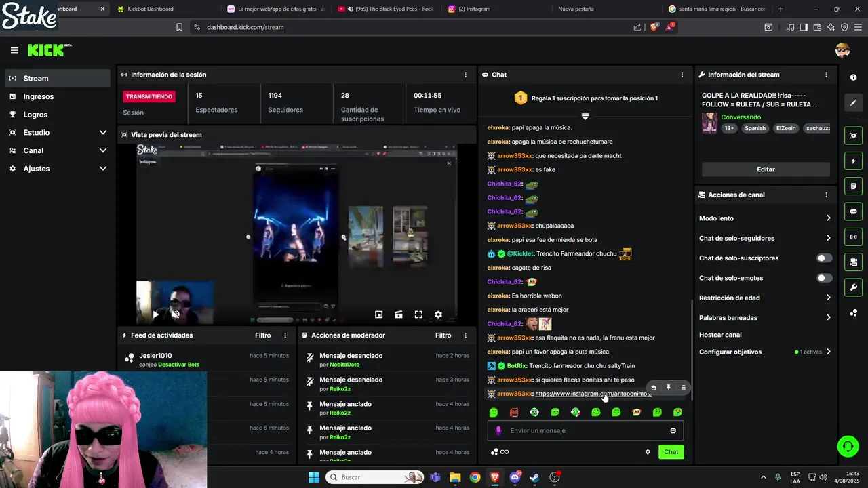868x488 pixels.
Task: Enable picture-in-picture on stream preview
Action: pos(379,314)
